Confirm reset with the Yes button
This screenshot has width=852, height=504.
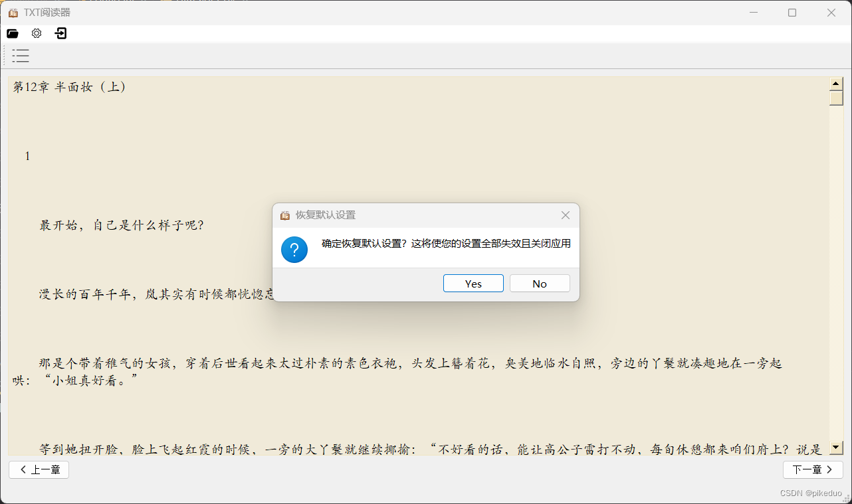(x=473, y=284)
